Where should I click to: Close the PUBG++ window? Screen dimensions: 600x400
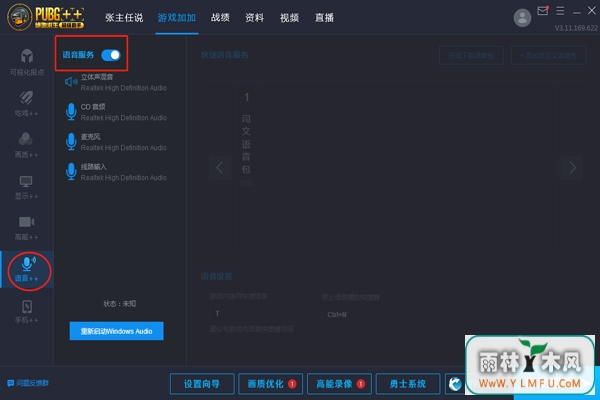pyautogui.click(x=592, y=11)
